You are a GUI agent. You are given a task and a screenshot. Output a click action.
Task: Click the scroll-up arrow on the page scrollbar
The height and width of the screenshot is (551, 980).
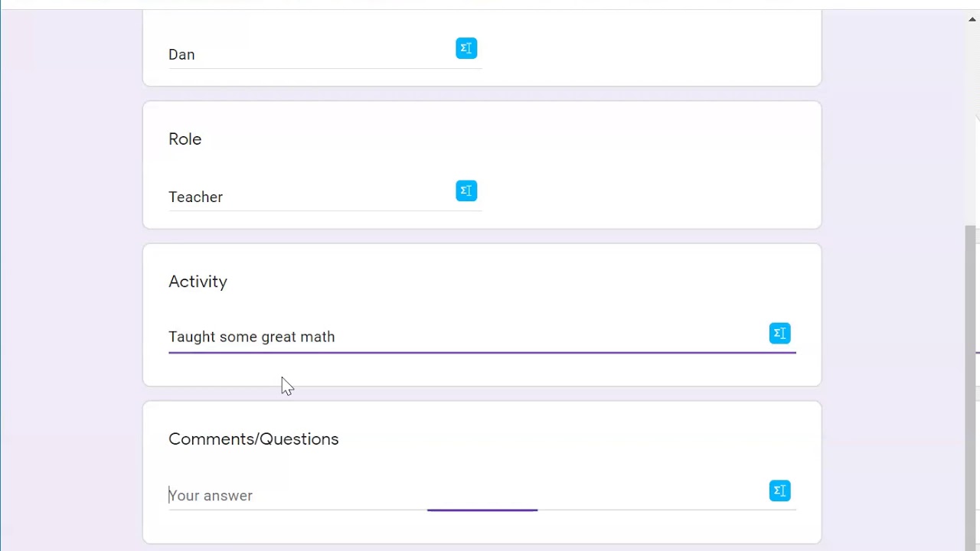[972, 20]
